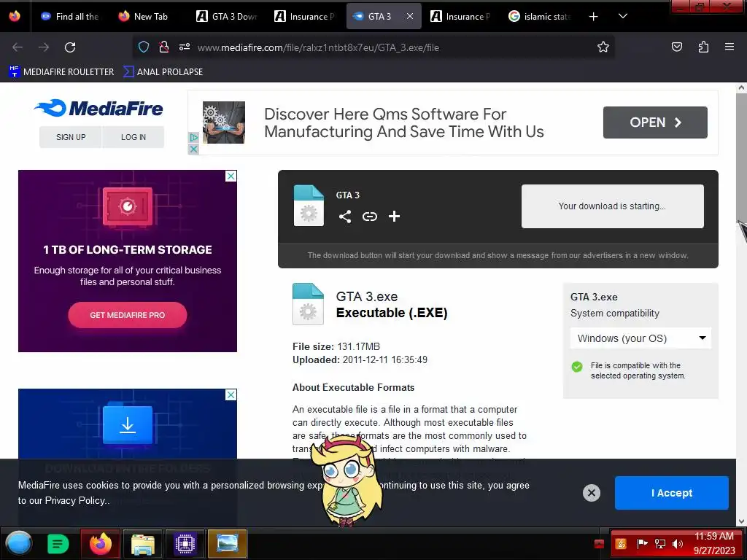The height and width of the screenshot is (560, 747).
Task: Click the forward arrow navigation button
Action: coord(44,47)
